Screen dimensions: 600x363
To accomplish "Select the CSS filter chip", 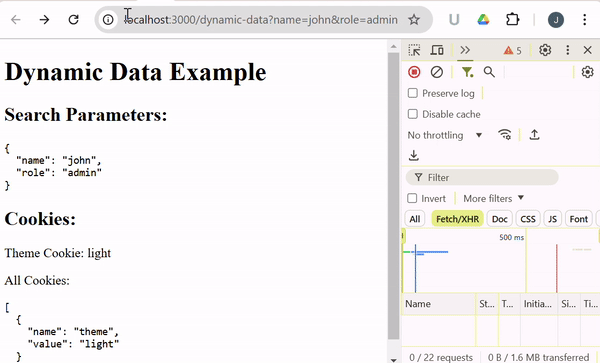I will pos(528,219).
